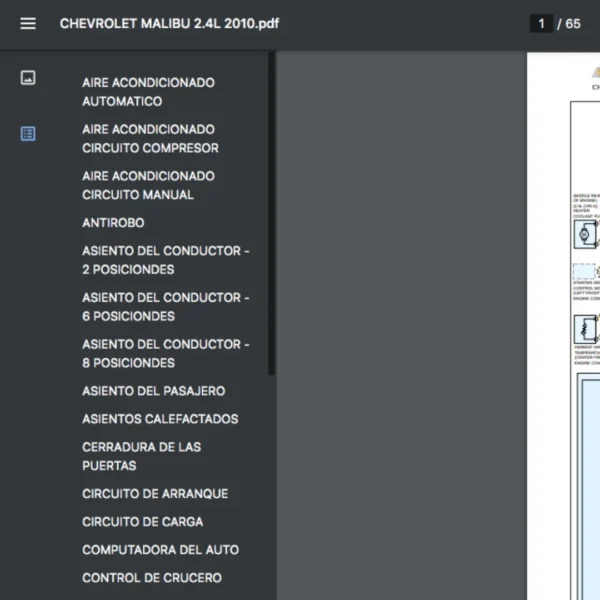Go to COMPUTADORA DEL AUTO section

pyautogui.click(x=160, y=550)
